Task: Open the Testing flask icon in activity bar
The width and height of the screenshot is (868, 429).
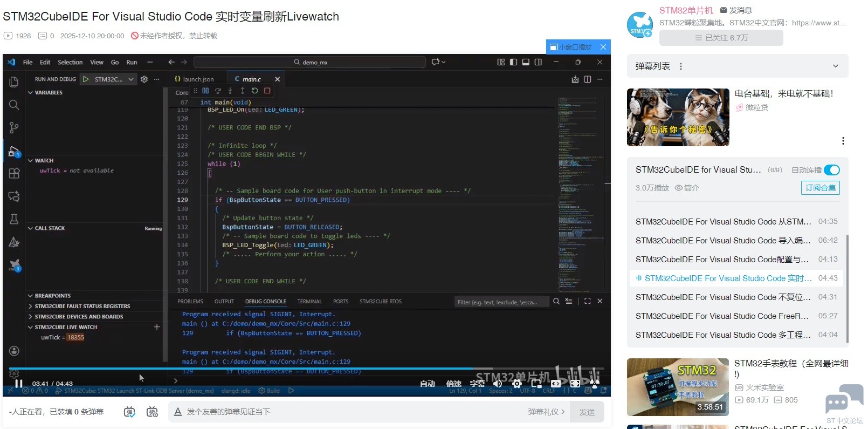Action: click(x=14, y=219)
